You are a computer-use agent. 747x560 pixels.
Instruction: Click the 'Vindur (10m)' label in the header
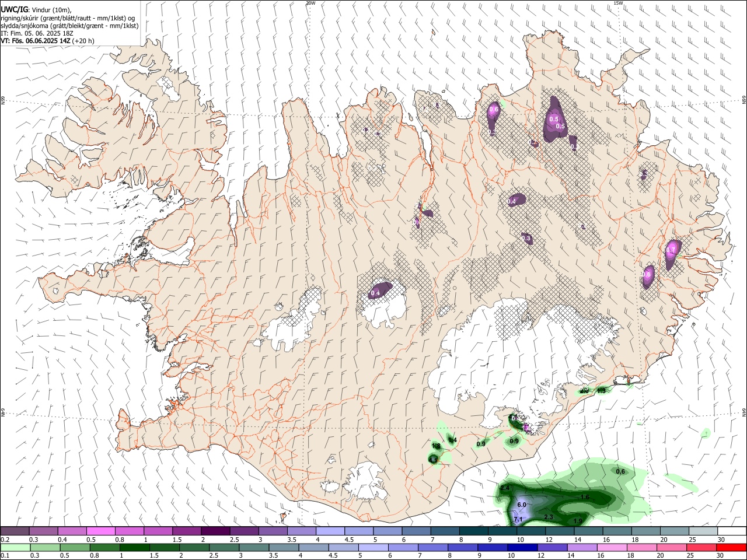click(51, 10)
